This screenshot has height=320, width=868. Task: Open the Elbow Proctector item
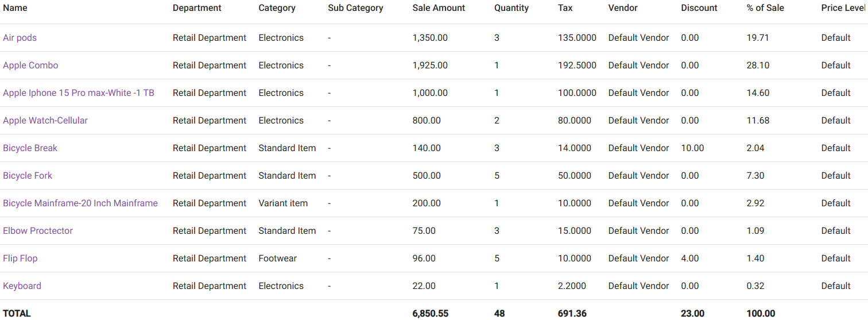(x=38, y=231)
